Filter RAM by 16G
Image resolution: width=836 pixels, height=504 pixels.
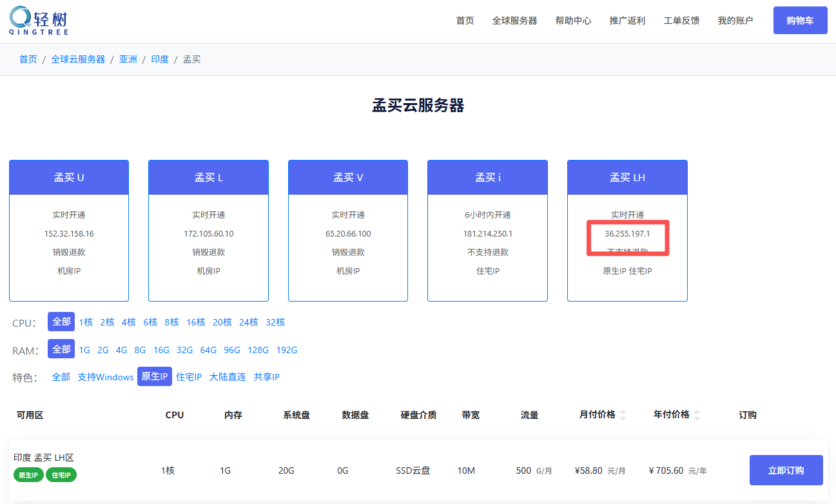161,350
